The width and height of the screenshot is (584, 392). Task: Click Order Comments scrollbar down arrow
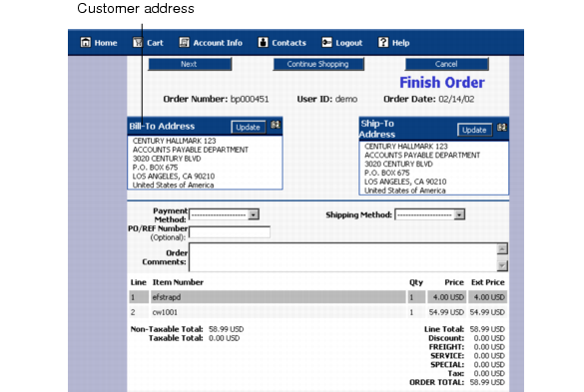point(502,265)
